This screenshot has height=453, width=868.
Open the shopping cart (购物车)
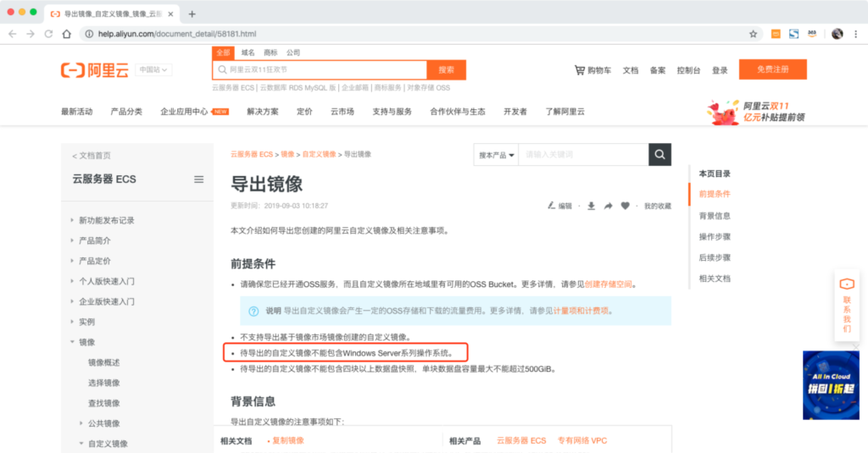(593, 70)
